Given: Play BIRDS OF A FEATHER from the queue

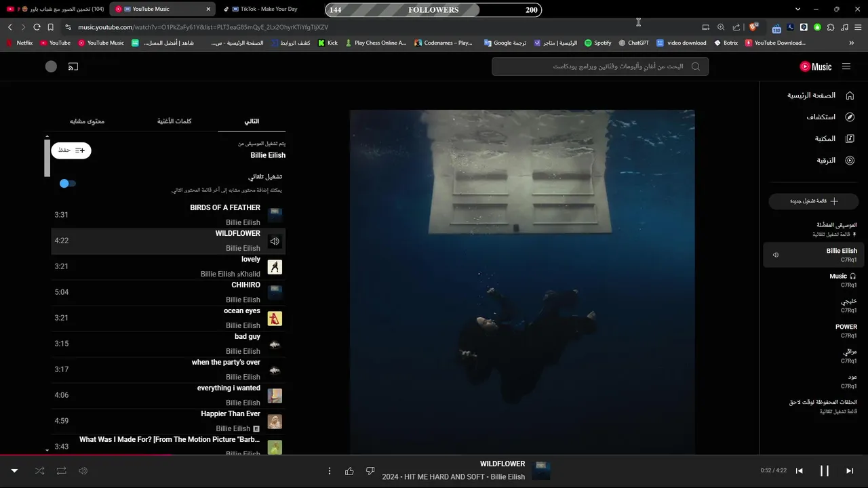Looking at the screenshot, I should (168, 215).
